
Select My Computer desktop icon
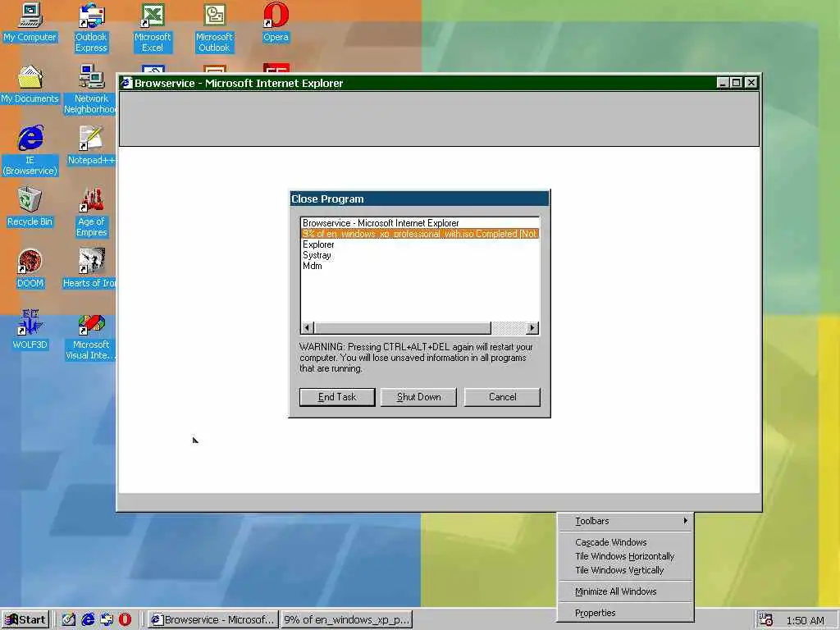[x=30, y=22]
